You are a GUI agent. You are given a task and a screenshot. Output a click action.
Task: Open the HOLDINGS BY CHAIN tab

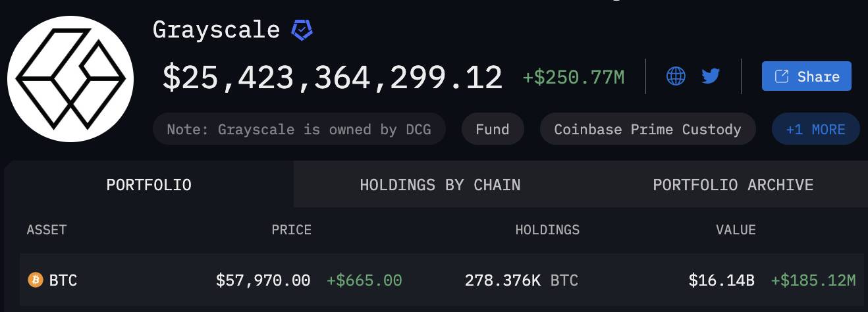[440, 185]
